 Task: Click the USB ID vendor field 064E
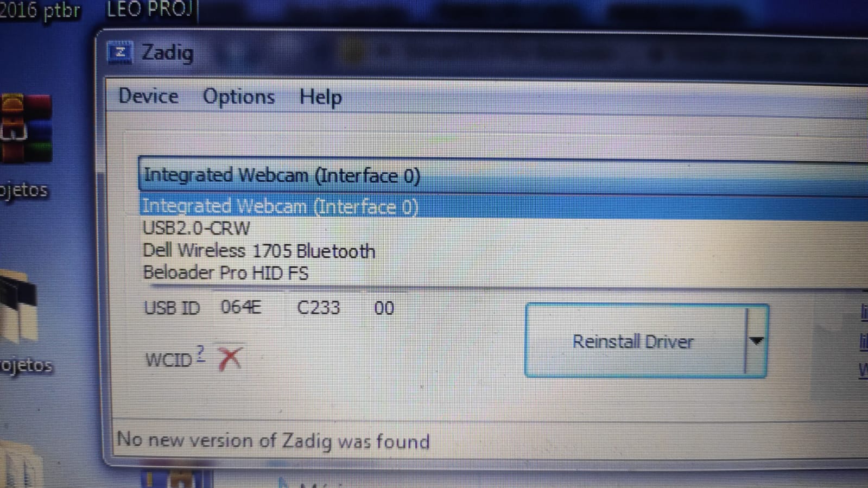pyautogui.click(x=240, y=307)
